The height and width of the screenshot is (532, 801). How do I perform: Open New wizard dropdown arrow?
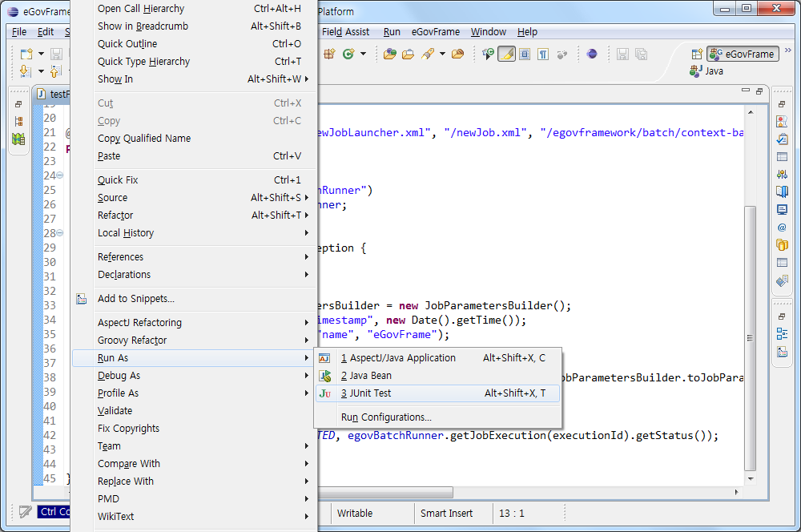pos(42,54)
